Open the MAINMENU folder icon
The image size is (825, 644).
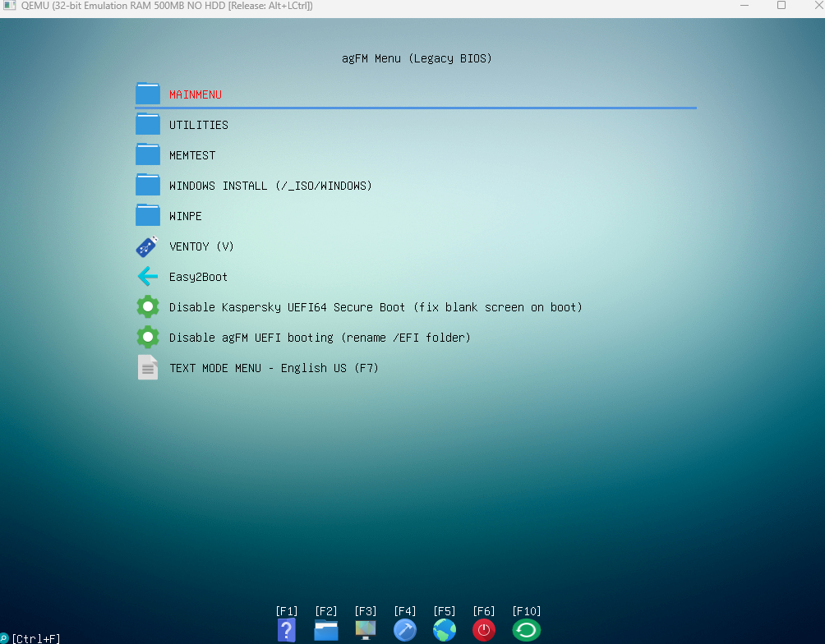[x=148, y=94]
